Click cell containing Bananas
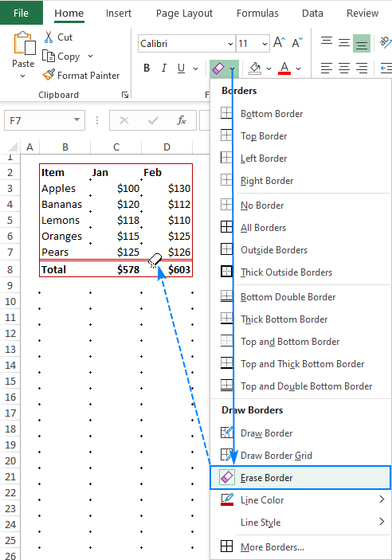 pos(65,204)
